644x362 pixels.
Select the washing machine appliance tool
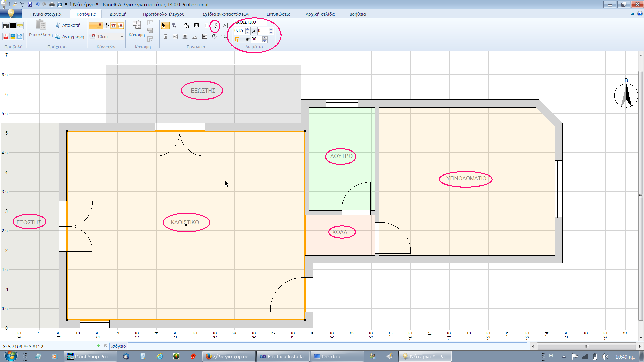click(x=205, y=36)
